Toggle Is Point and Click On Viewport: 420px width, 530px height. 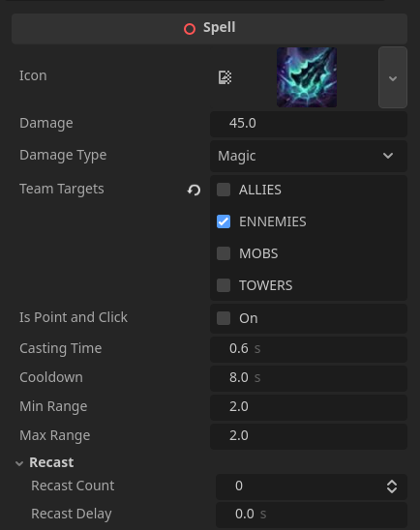224,318
